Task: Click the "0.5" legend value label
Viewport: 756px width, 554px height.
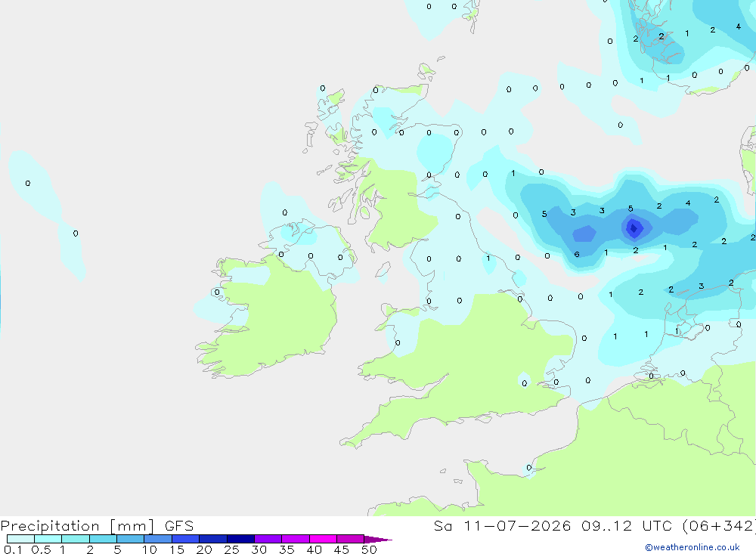Action: [x=41, y=549]
